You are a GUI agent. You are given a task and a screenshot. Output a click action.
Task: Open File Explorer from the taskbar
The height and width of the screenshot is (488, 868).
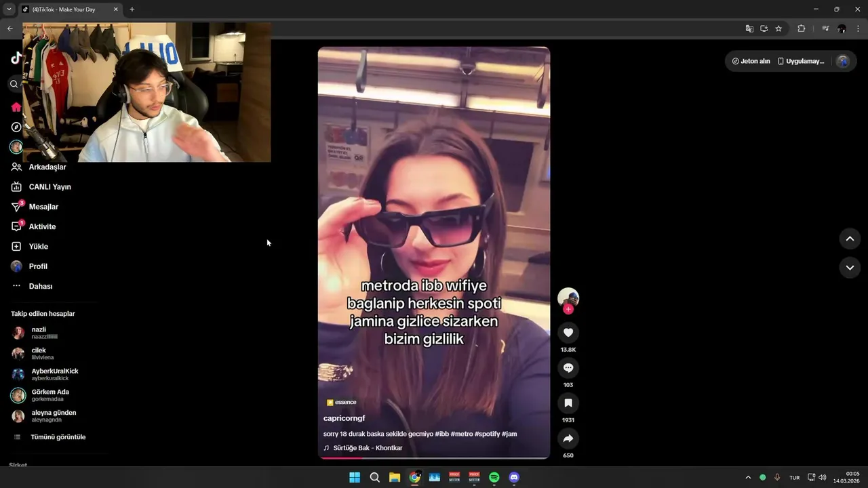(395, 477)
